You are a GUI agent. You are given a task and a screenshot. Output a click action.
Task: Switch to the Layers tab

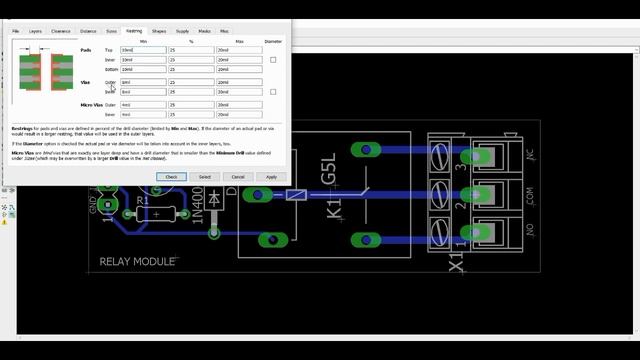(x=35, y=31)
